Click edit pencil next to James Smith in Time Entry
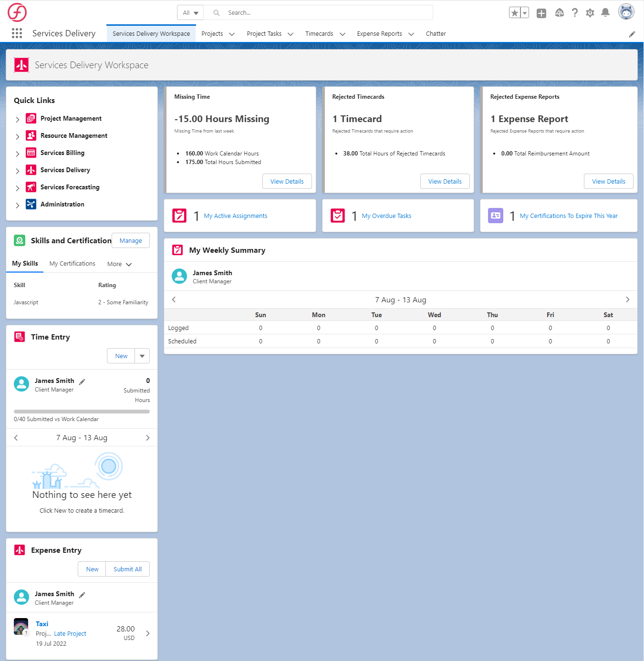Screen dimensions: 644x661 click(x=82, y=382)
